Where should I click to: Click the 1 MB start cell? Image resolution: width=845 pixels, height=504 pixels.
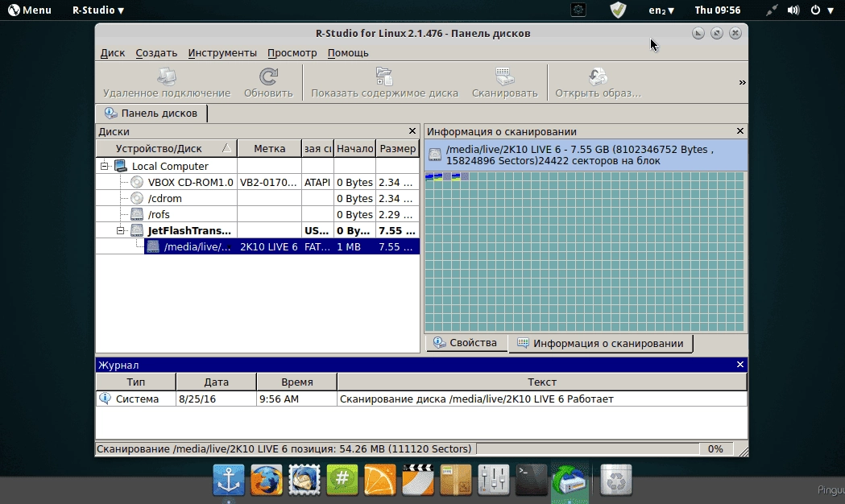coord(354,246)
